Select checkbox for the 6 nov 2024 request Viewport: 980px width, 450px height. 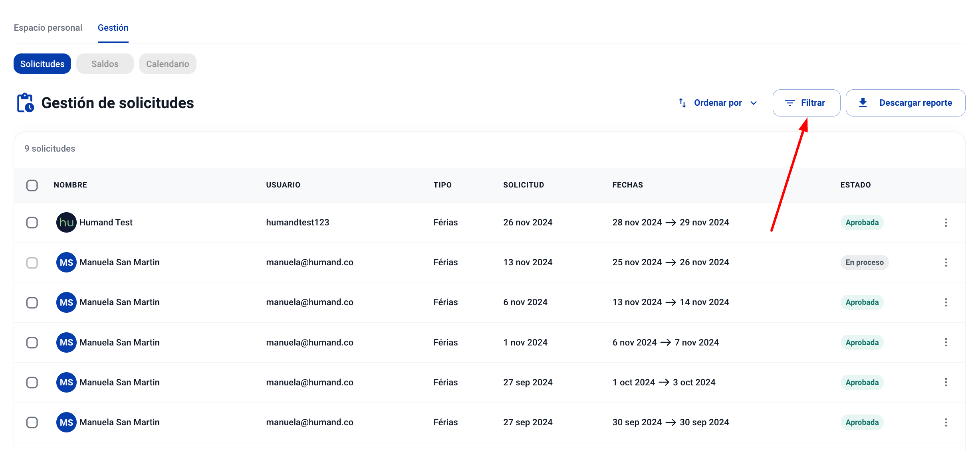pyautogui.click(x=32, y=302)
